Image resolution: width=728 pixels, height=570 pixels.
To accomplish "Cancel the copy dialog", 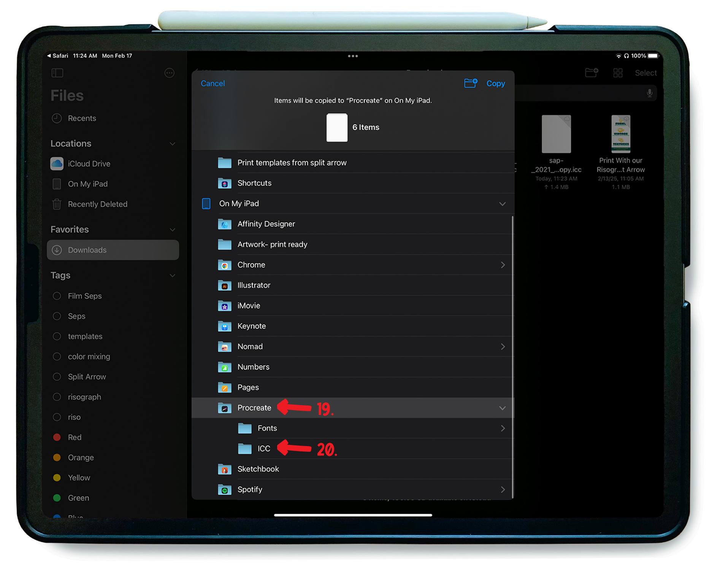I will click(x=213, y=83).
